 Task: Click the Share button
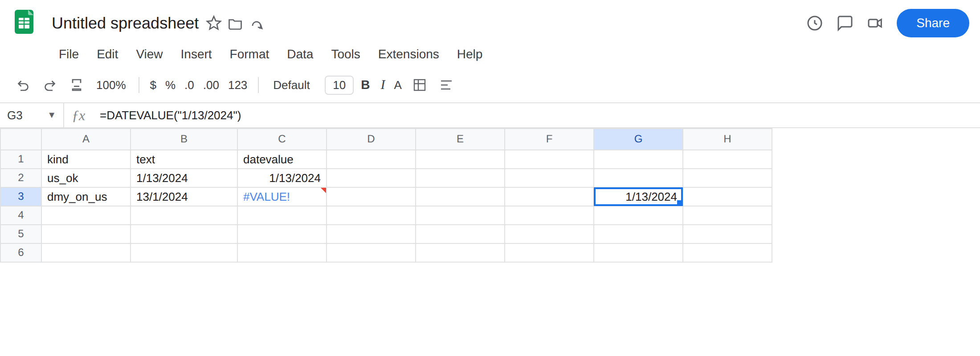tap(933, 23)
